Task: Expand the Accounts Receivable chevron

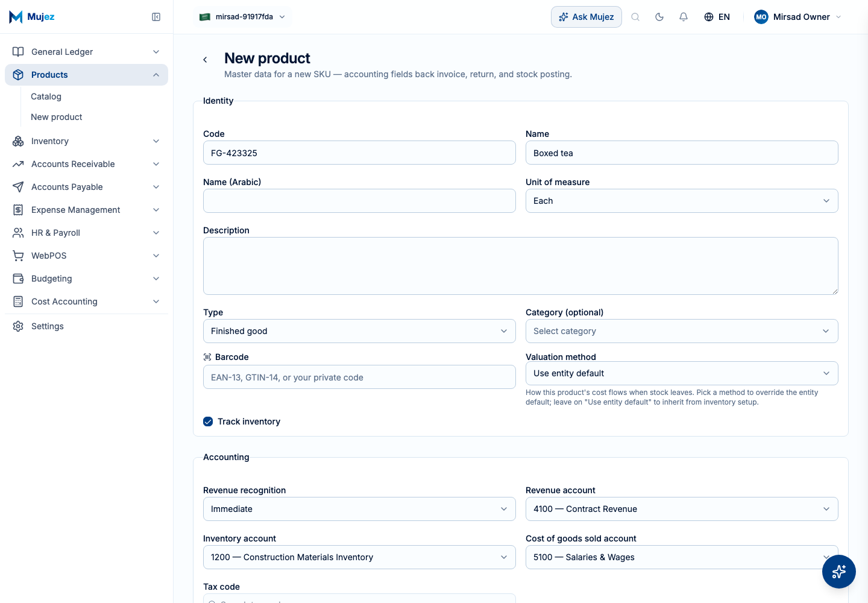Action: [156, 164]
